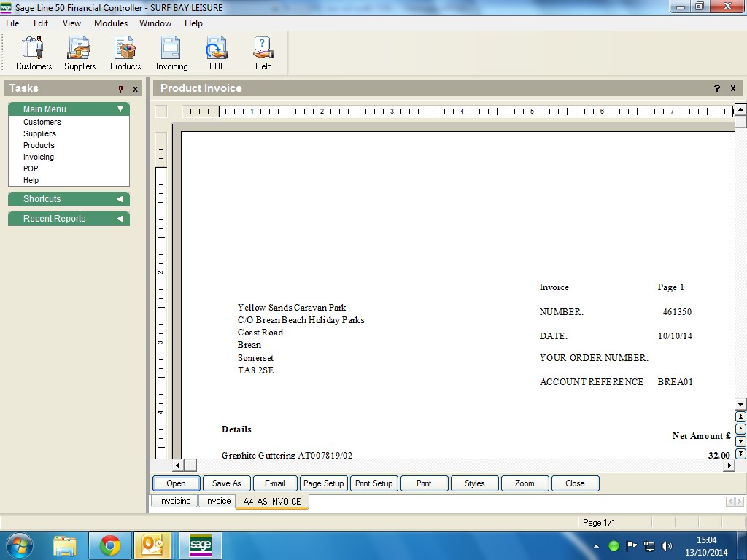Click the Close button below preview
747x560 pixels.
[x=575, y=483]
